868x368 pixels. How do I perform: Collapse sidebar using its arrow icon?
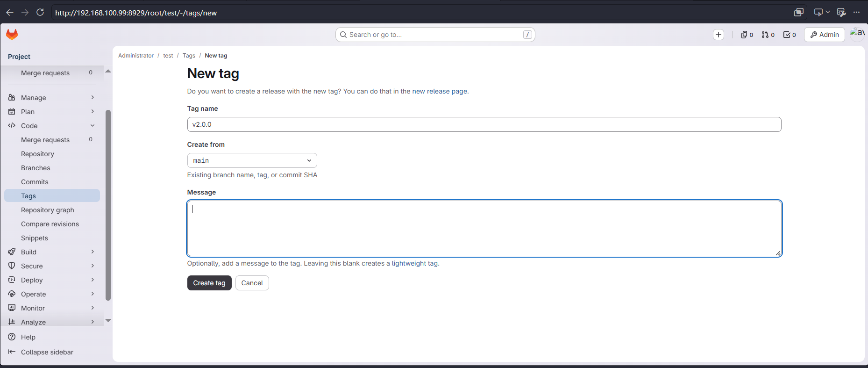pyautogui.click(x=12, y=352)
